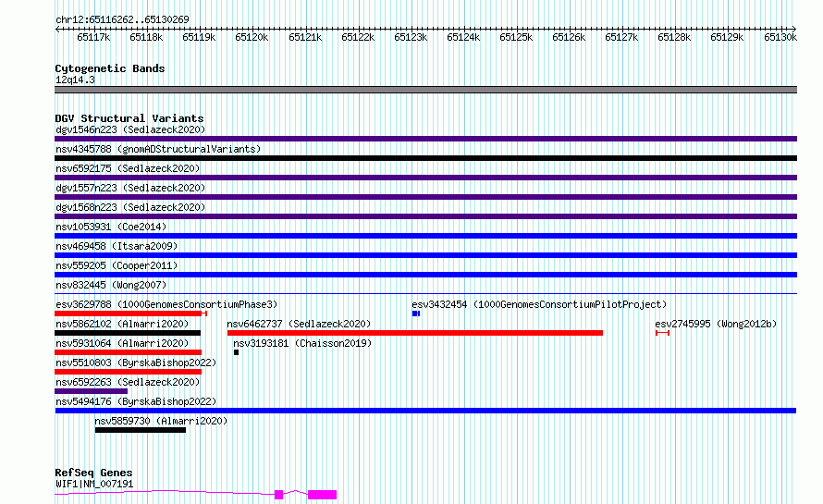Screen dimensions: 823x504
Task: Select the blue bar under nsv5494176
Action: pos(425,411)
